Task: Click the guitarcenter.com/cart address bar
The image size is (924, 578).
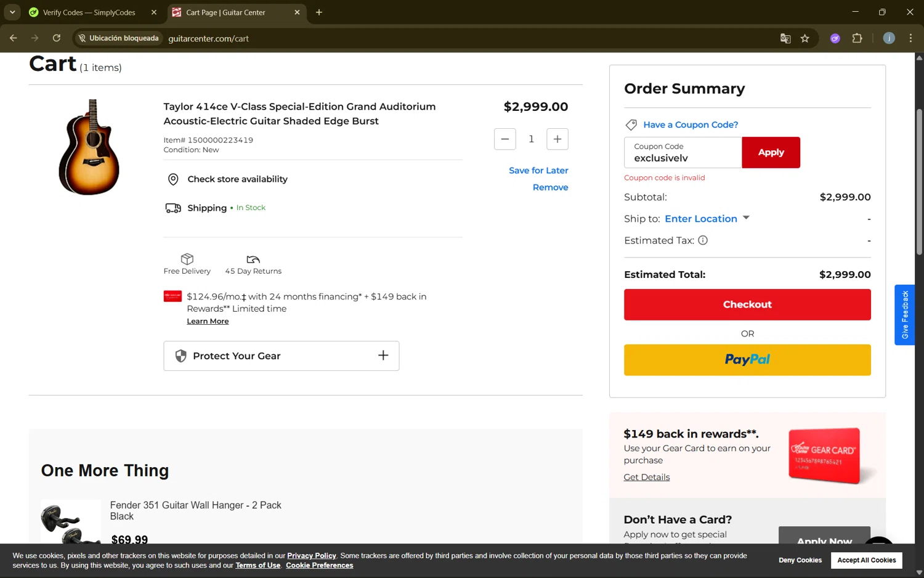Action: coord(208,38)
